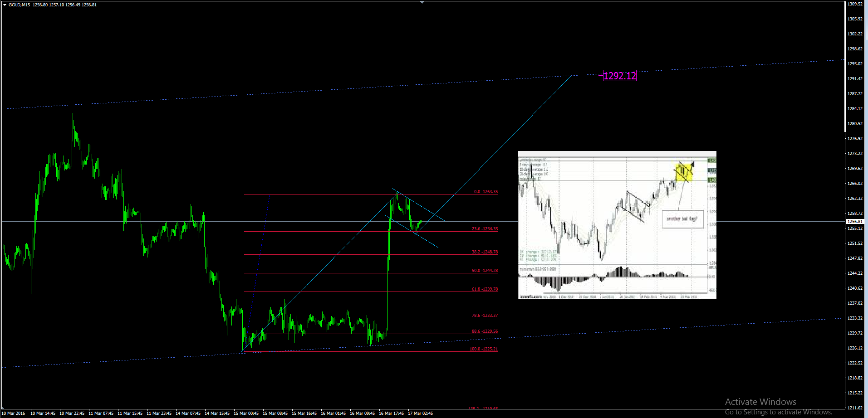Image resolution: width=868 pixels, height=418 pixels.
Task: Click the '11 Mar 15:45' label on time axis
Action: coord(130,413)
